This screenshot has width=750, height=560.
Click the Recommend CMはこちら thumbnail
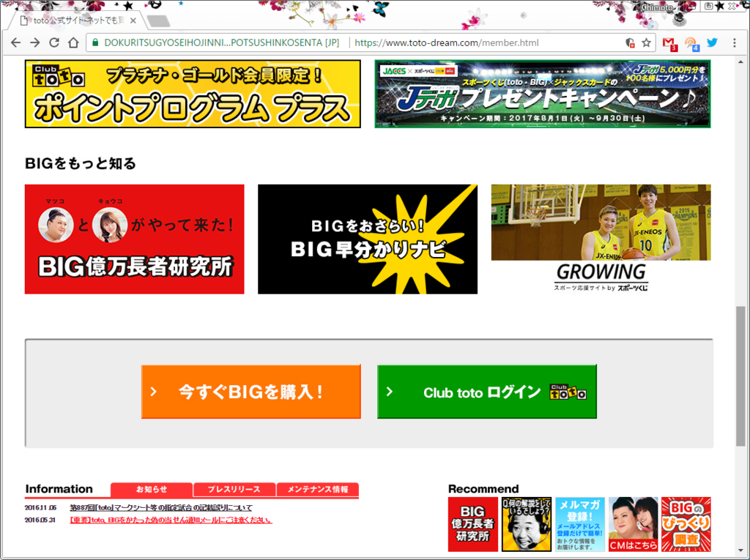(633, 524)
